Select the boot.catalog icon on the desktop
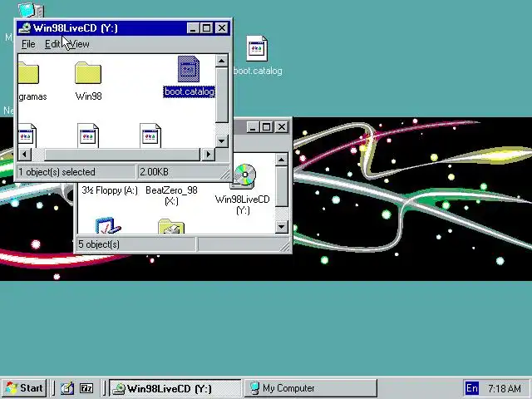The image size is (532, 399). (x=257, y=48)
